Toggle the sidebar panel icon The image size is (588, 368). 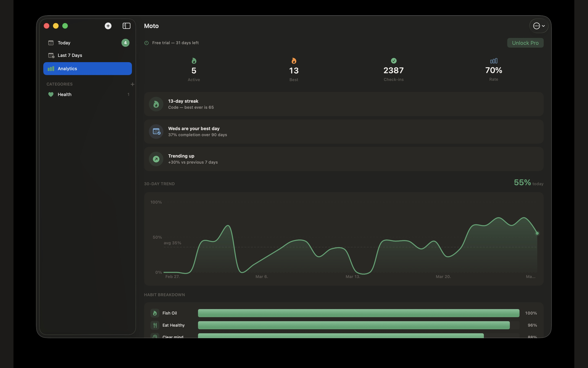pyautogui.click(x=126, y=26)
